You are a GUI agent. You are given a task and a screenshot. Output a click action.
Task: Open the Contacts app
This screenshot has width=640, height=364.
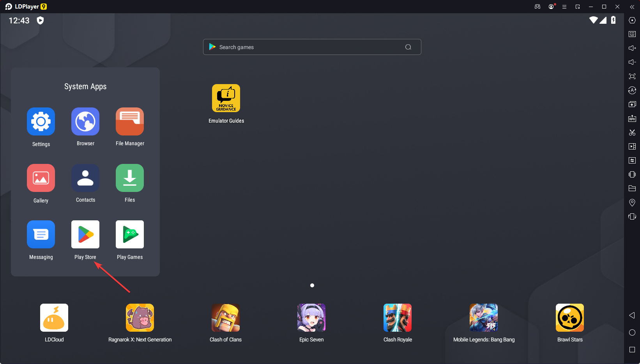pos(85,178)
